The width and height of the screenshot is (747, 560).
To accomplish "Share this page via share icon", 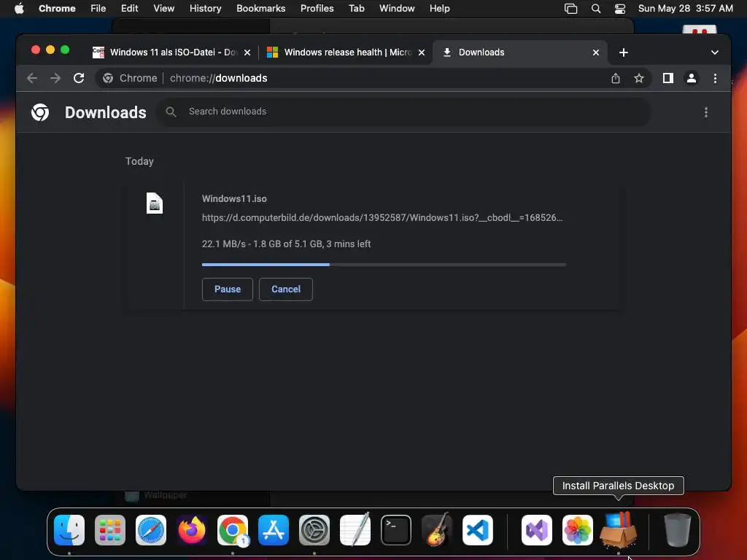I will tap(616, 78).
